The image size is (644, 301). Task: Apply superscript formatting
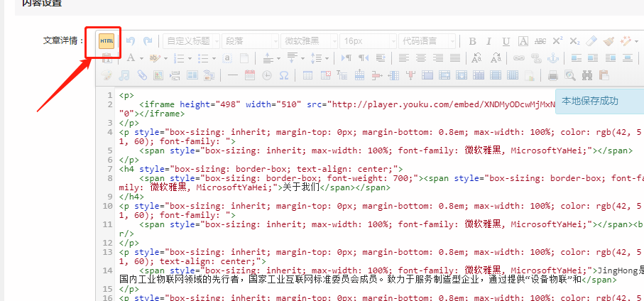coord(558,41)
